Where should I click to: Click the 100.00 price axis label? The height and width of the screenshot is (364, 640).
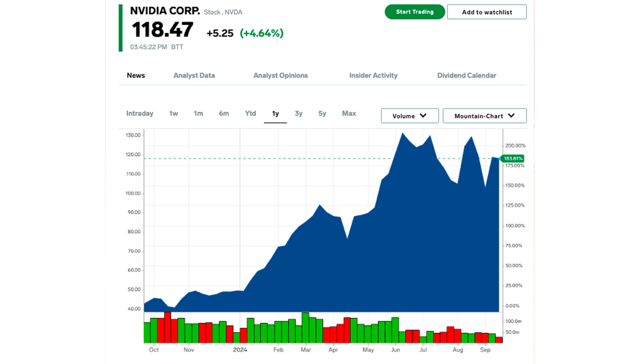pyautogui.click(x=133, y=194)
